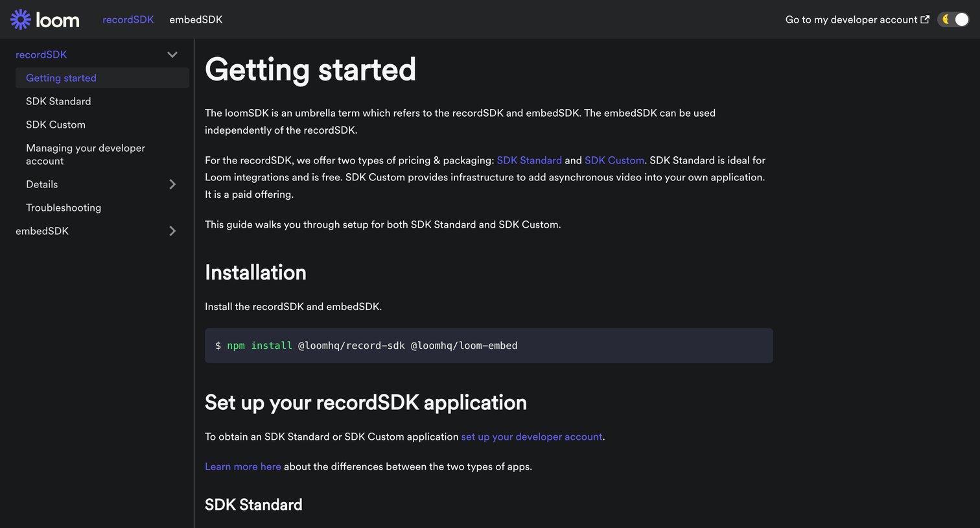Select Getting started in the sidebar
The width and height of the screenshot is (980, 528).
(102, 78)
